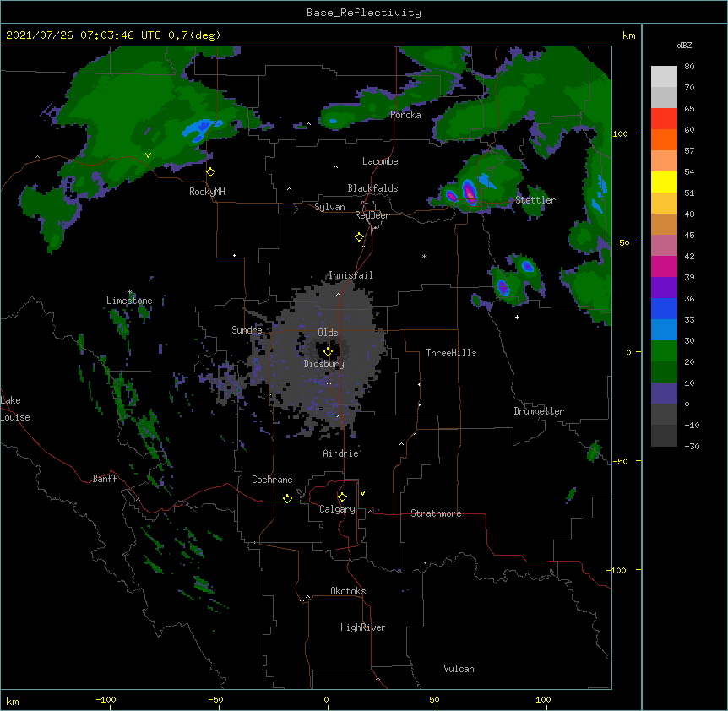728x711 pixels.
Task: Click the 80 value on dBZ scale
Action: coord(689,67)
